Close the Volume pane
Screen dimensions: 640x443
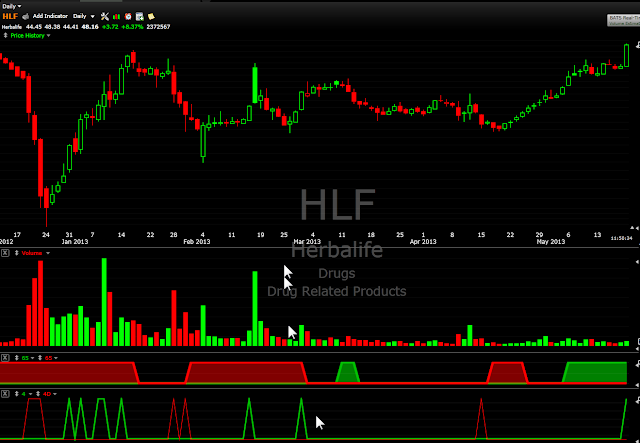point(5,253)
